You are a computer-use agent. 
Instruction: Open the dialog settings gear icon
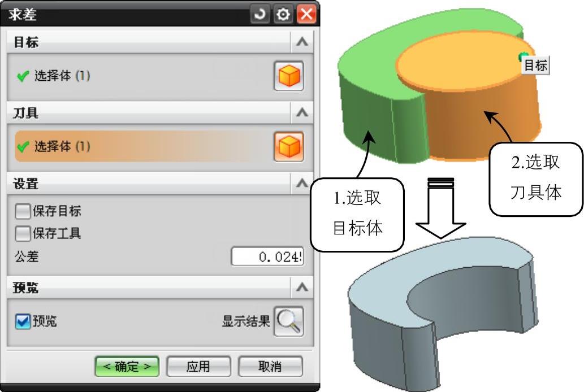(283, 14)
